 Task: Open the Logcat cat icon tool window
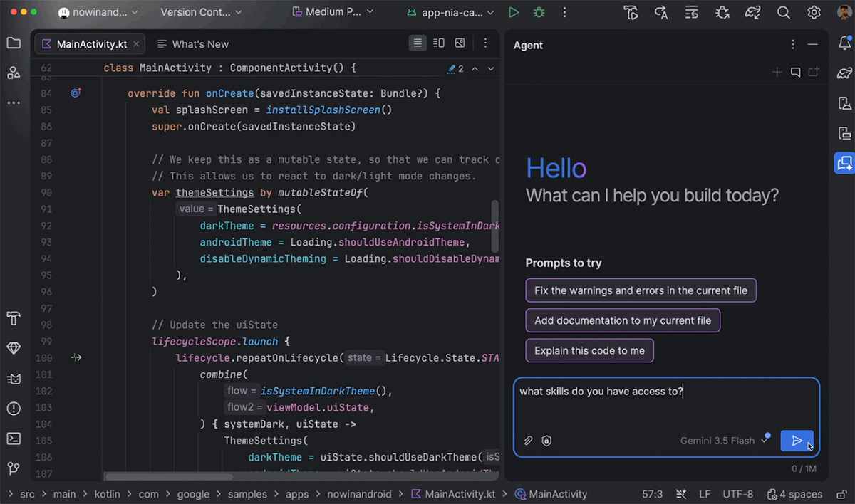tap(14, 378)
